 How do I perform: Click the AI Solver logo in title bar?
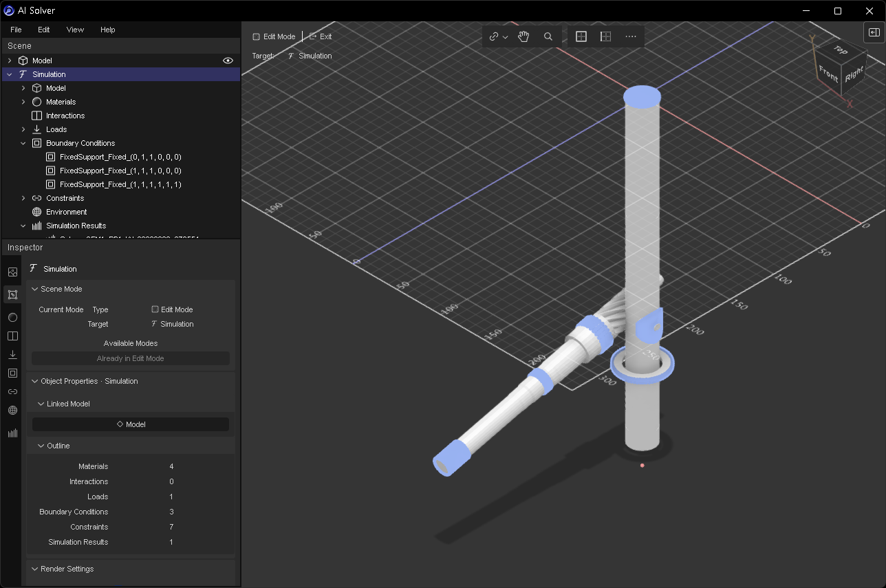10,10
